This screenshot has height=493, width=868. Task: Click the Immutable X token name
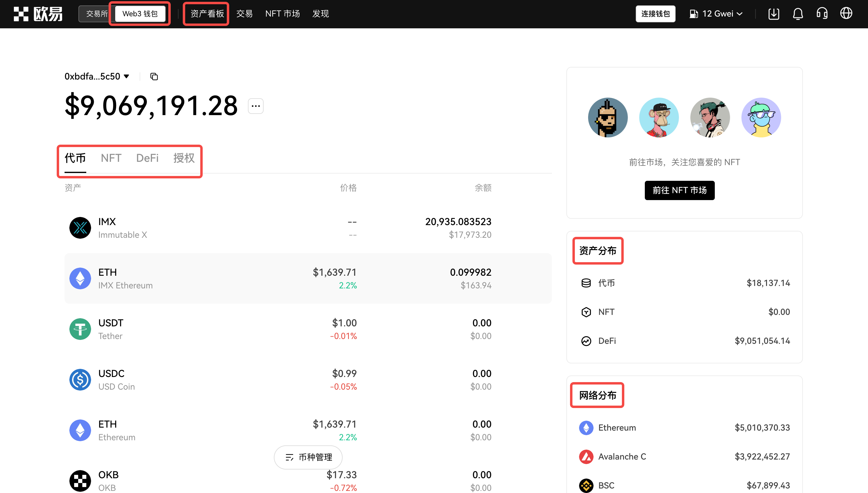point(123,235)
